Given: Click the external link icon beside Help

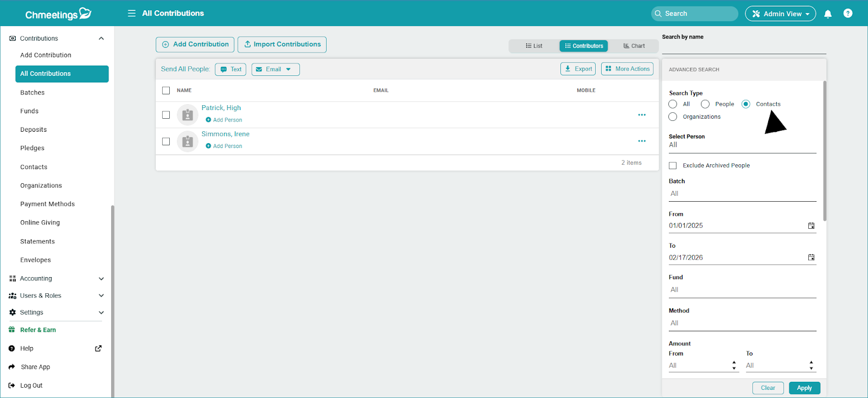Looking at the screenshot, I should tap(98, 349).
